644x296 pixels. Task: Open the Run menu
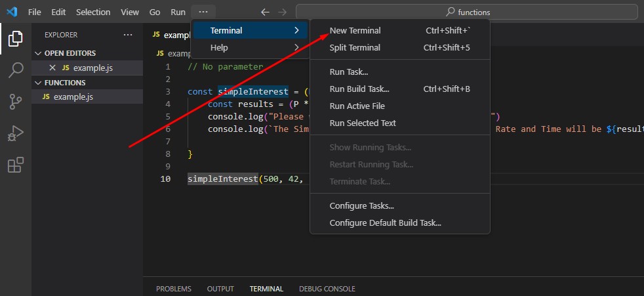click(178, 12)
